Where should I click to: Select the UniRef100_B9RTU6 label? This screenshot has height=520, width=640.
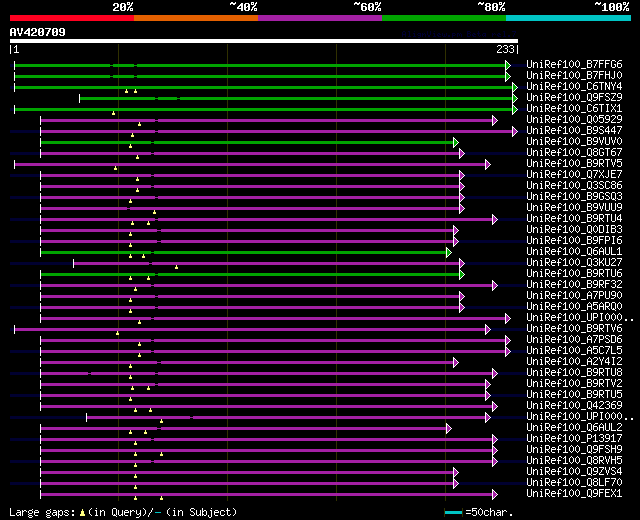tap(574, 274)
